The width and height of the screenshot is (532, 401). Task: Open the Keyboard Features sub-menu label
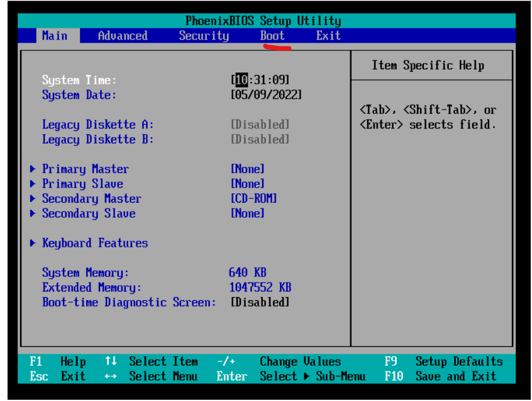click(x=95, y=243)
